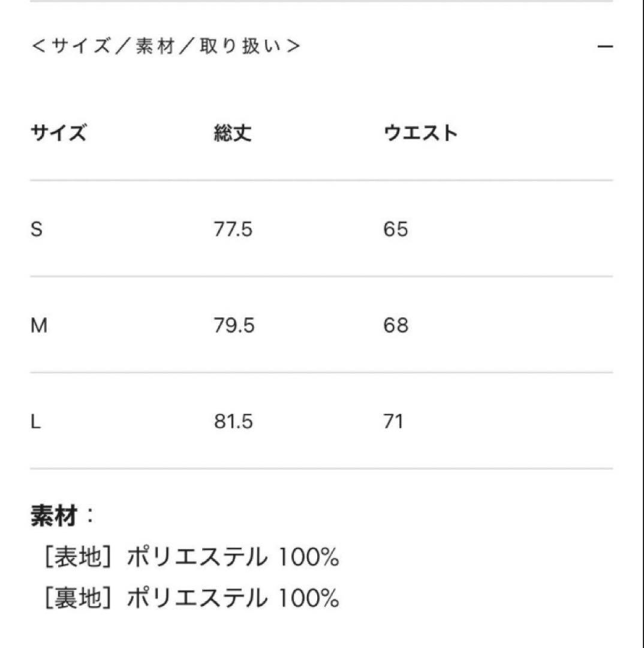Select the ウエスト column header
Screen dimensions: 644x648
[421, 132]
